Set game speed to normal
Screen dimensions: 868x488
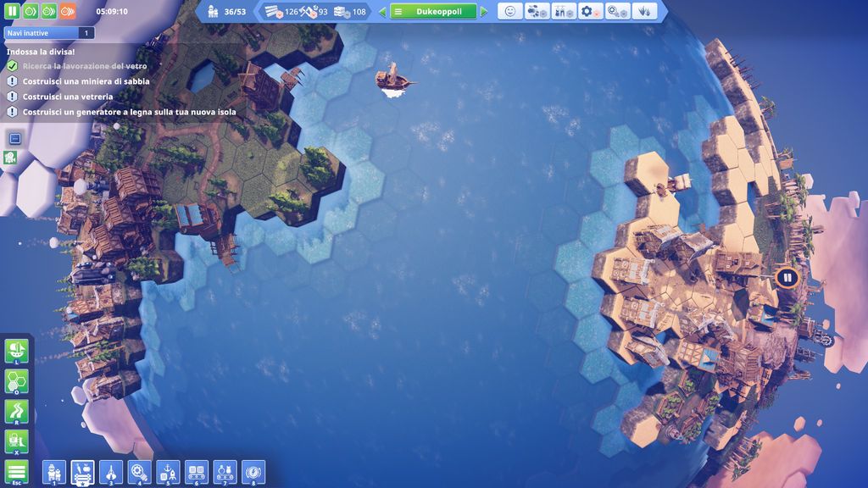click(x=31, y=12)
